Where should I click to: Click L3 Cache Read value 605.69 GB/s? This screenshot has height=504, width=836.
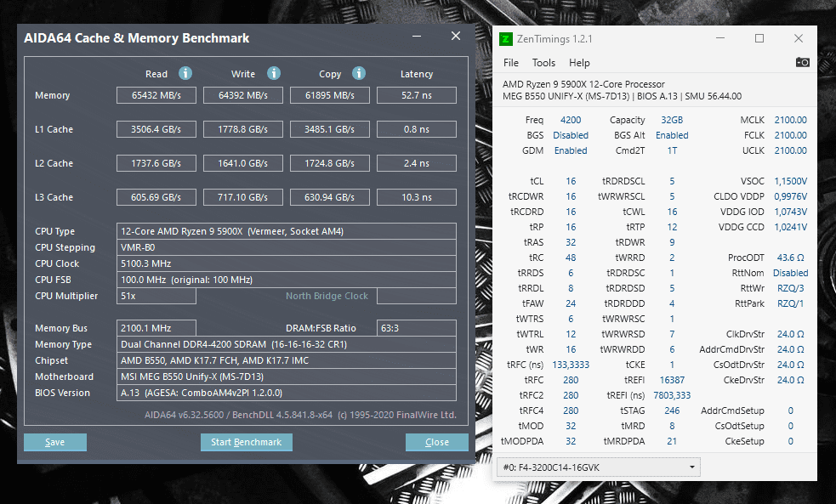point(156,198)
